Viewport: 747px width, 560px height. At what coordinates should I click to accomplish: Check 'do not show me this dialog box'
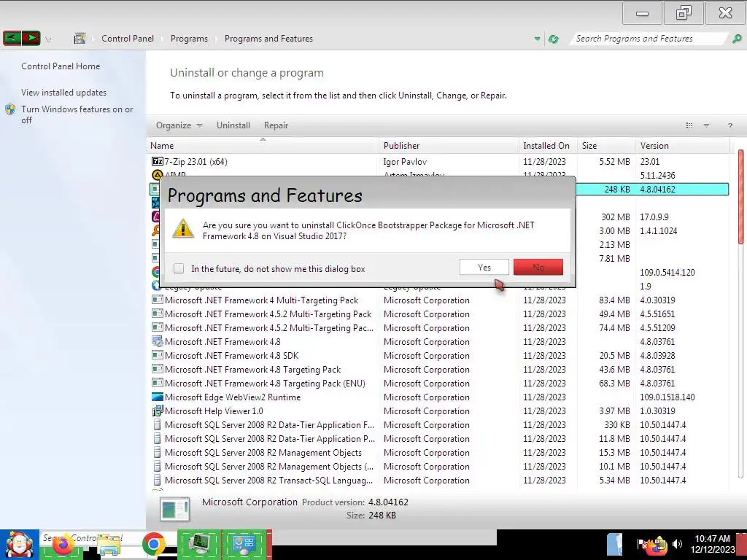click(x=179, y=268)
